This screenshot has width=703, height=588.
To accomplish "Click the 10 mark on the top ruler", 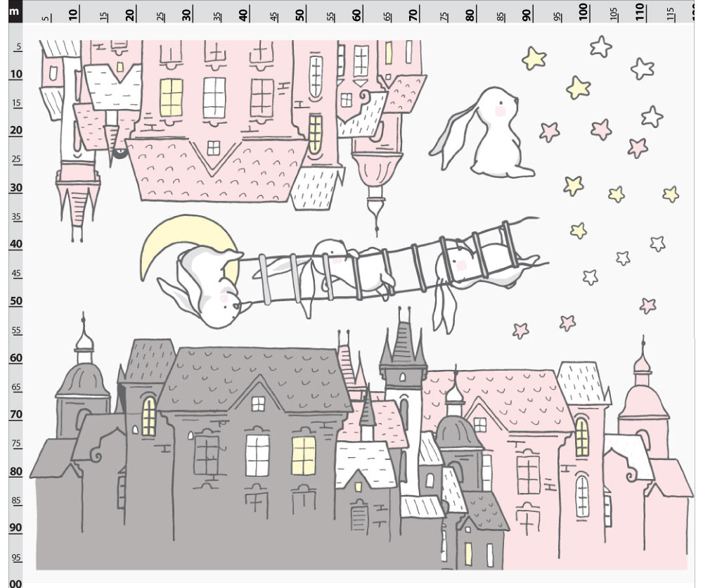I will [72, 14].
